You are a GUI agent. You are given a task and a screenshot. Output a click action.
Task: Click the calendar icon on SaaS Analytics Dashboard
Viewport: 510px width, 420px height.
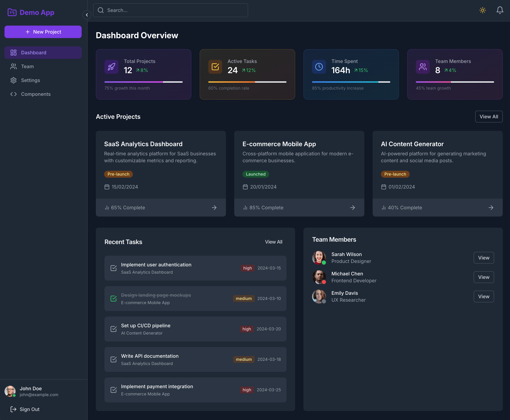(107, 187)
